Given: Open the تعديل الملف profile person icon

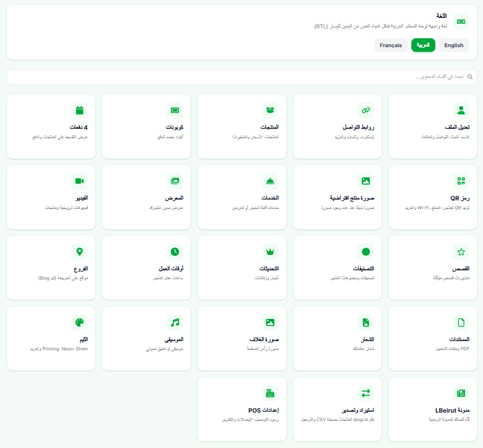Looking at the screenshot, I should click(461, 110).
